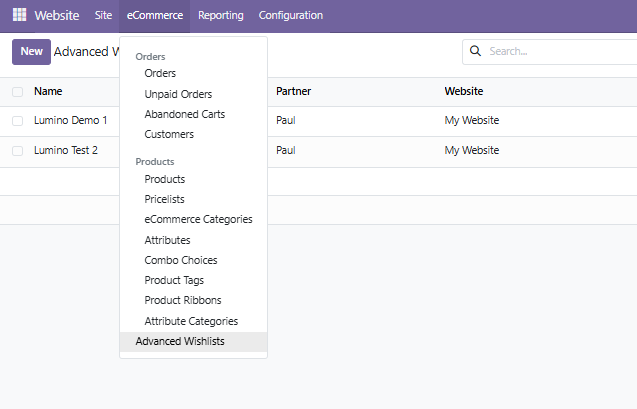Open the Site menu
Viewport: 637px width, 409px height.
[103, 15]
